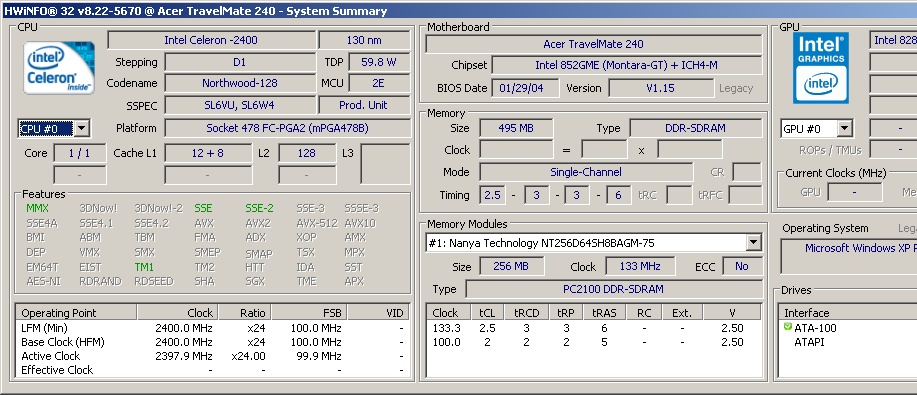Viewport: 917px width, 395px height.
Task: Click the Acer TravelMate 240 motherboard field
Action: [594, 44]
